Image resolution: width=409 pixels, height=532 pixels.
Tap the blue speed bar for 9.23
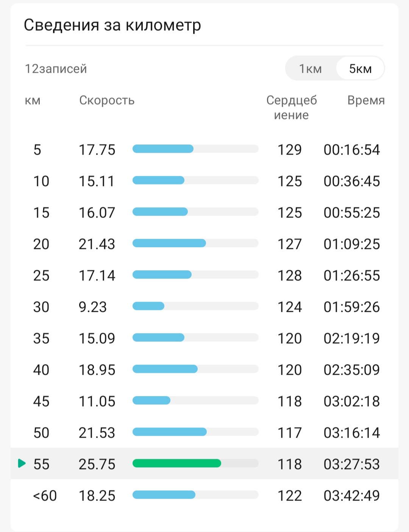pos(148,306)
